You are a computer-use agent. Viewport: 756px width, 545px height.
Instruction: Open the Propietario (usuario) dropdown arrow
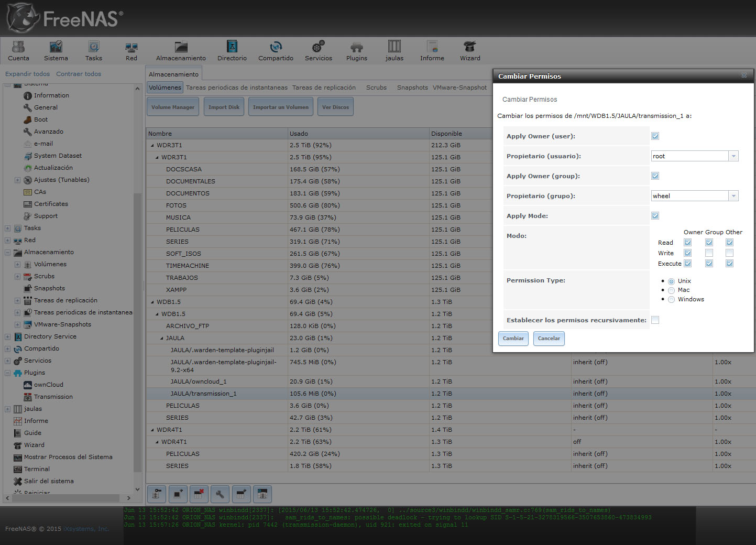733,156
